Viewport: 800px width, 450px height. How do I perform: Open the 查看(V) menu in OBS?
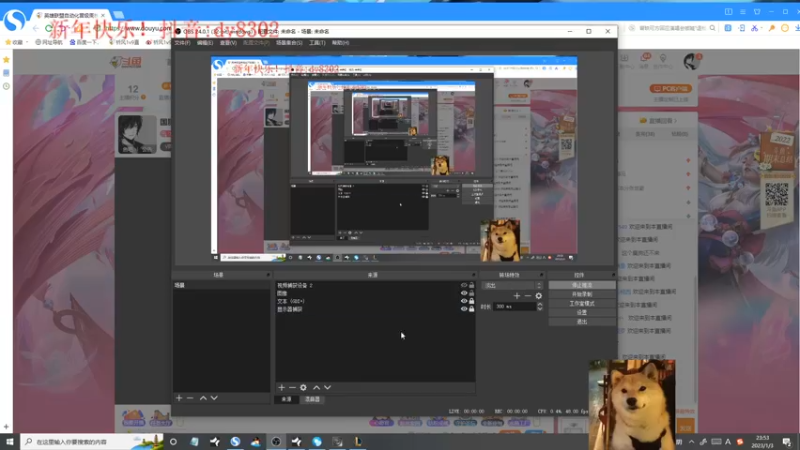228,43
